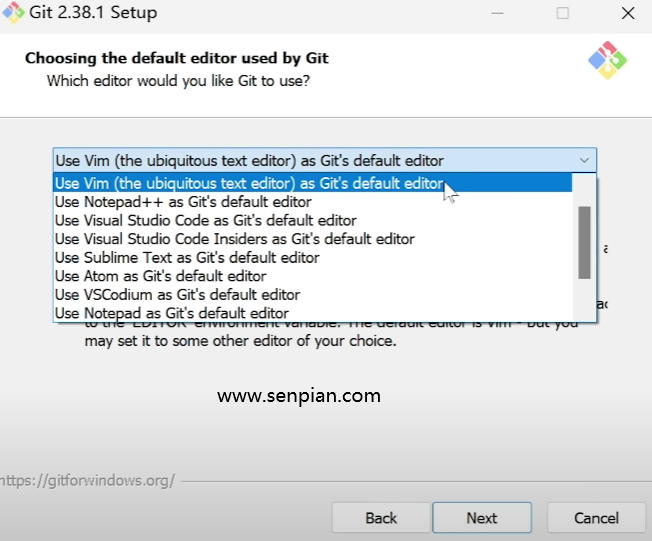Pick VSCodium as Git's default editor
This screenshot has height=541, width=652.
click(177, 295)
